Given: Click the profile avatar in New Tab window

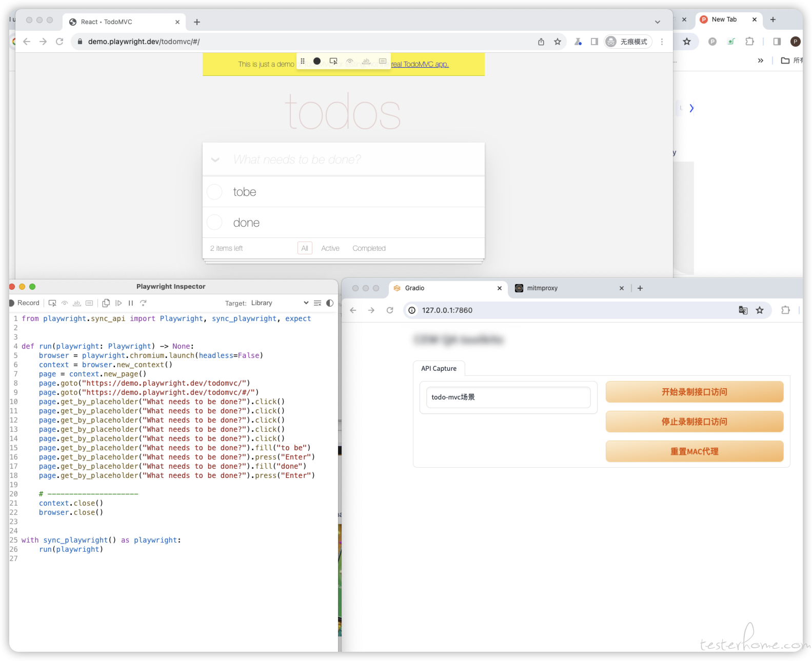Looking at the screenshot, I should (796, 42).
